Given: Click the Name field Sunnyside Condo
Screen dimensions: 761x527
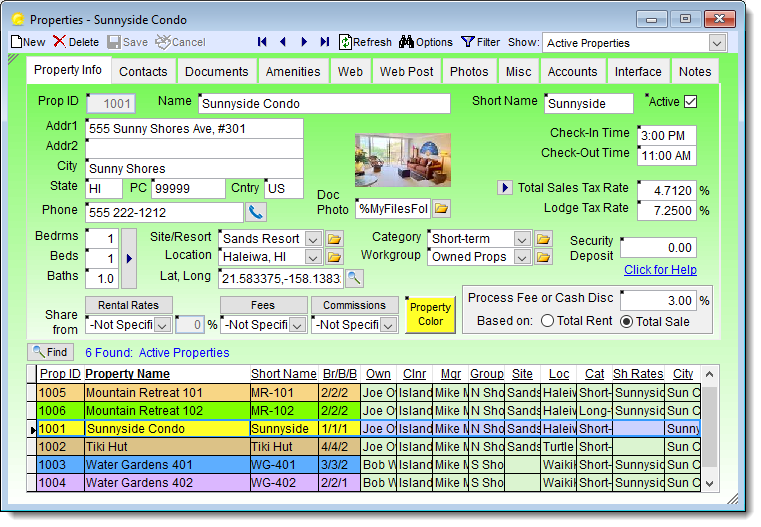Looking at the screenshot, I should point(325,103).
